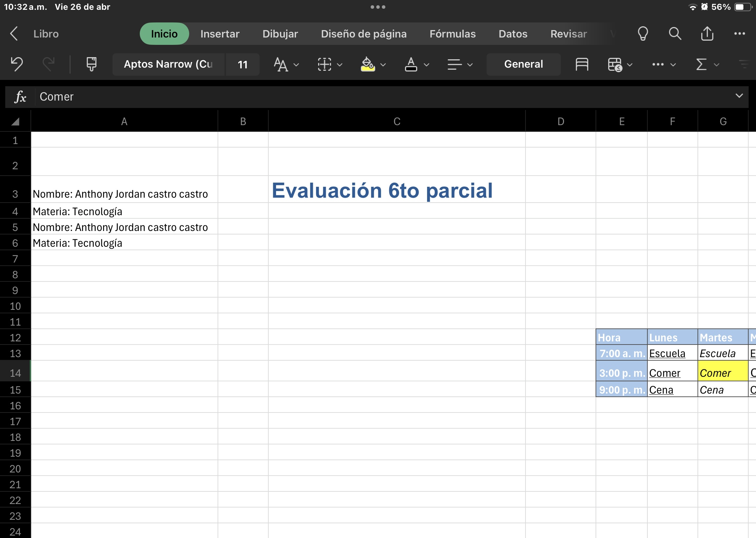Tap the cell styles table icon
Viewport: 756px width, 538px height.
[582, 64]
